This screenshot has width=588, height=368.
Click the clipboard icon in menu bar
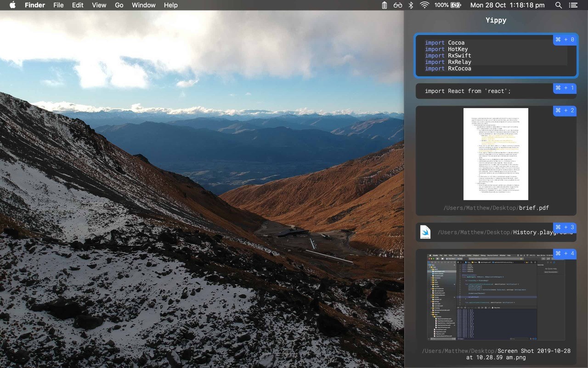[x=384, y=5]
